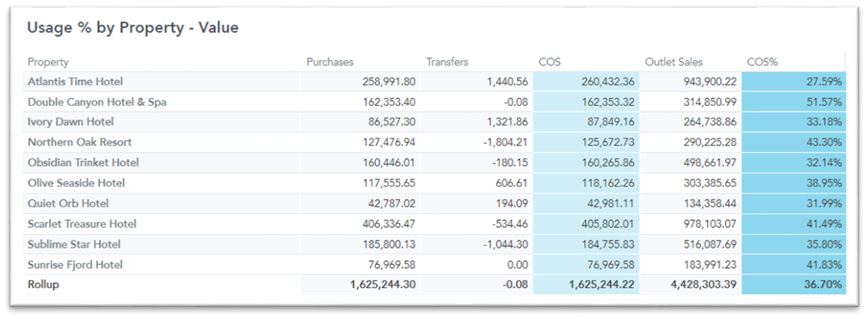Click the Transfers column header

point(446,63)
